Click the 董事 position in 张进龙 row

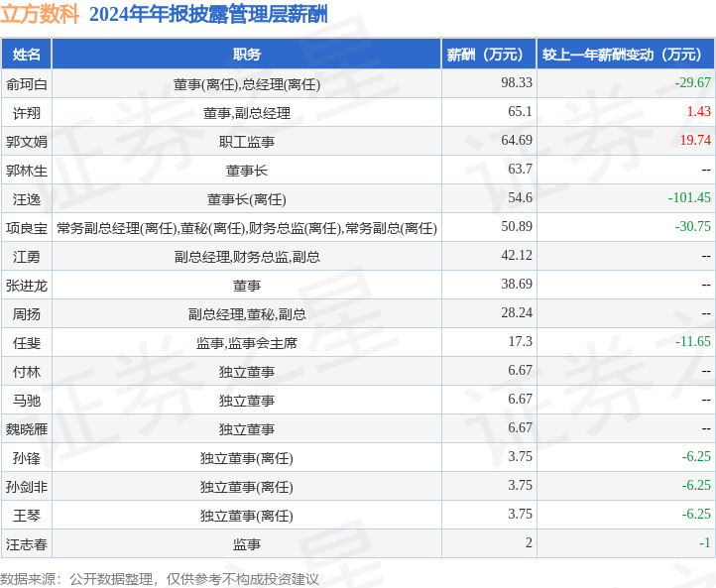point(247,286)
